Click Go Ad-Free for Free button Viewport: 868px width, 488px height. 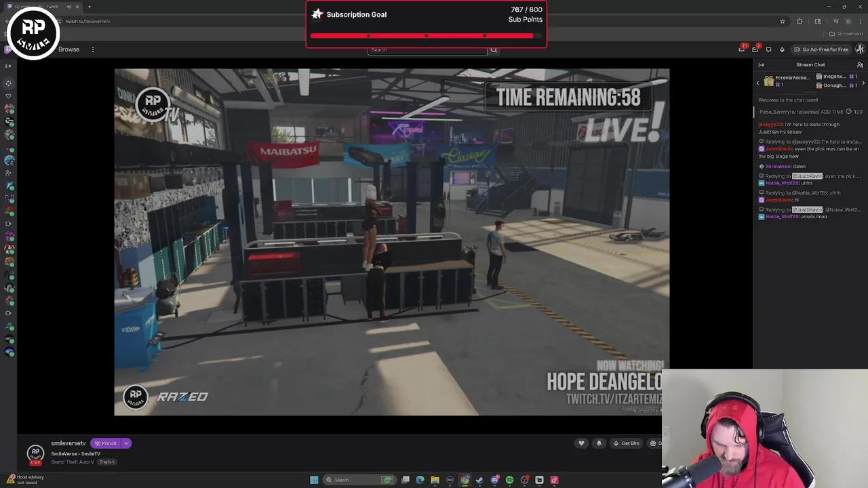tap(821, 49)
